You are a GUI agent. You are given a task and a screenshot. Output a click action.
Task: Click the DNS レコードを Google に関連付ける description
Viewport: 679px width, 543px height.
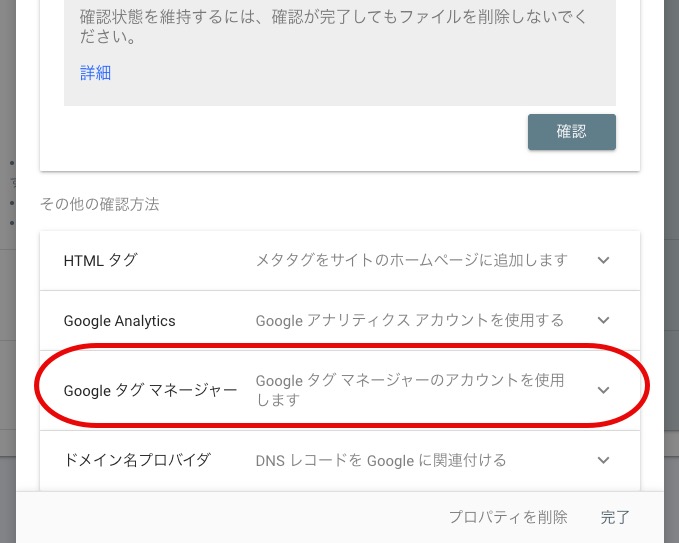coord(381,460)
